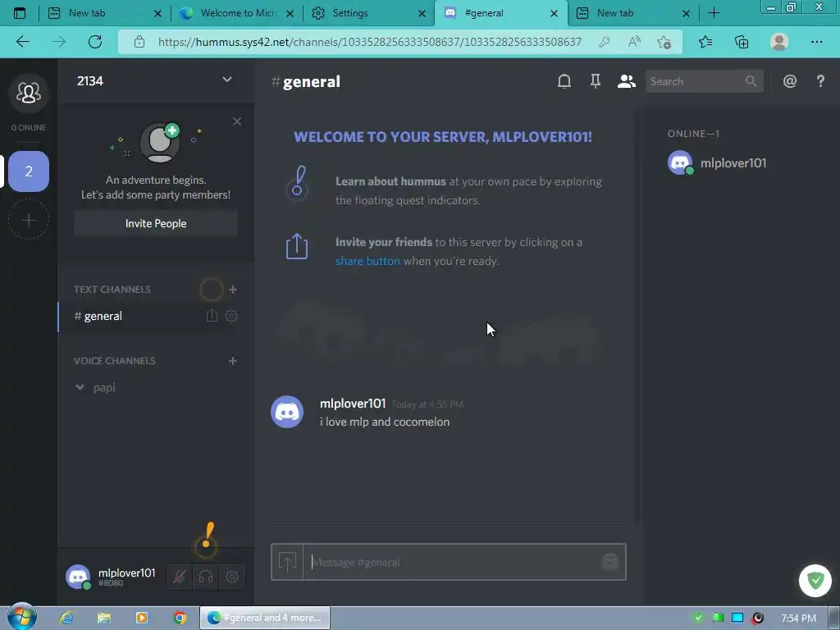This screenshot has width=840, height=630.
Task: Open Read aloud icon in address bar
Action: pyautogui.click(x=634, y=42)
